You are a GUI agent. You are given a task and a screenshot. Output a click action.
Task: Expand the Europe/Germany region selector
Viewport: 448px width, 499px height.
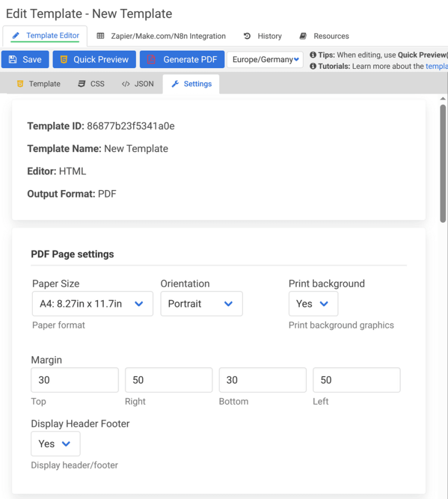pos(265,59)
